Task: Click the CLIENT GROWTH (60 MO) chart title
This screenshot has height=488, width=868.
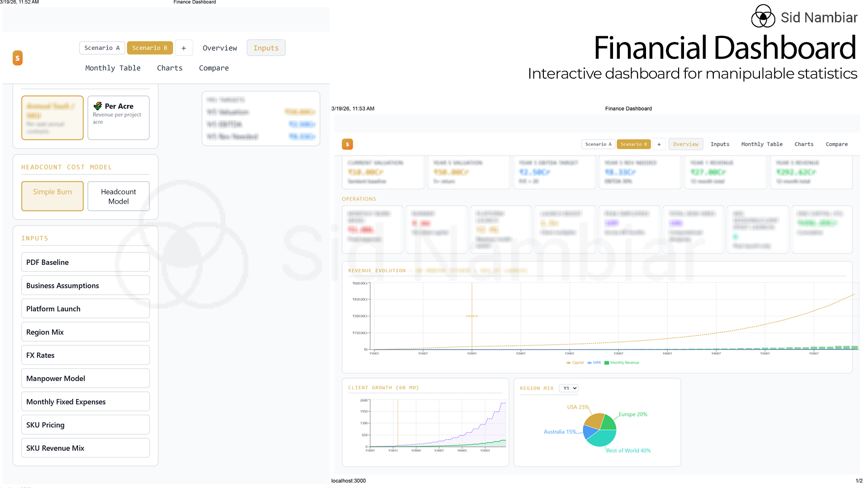Action: click(383, 388)
